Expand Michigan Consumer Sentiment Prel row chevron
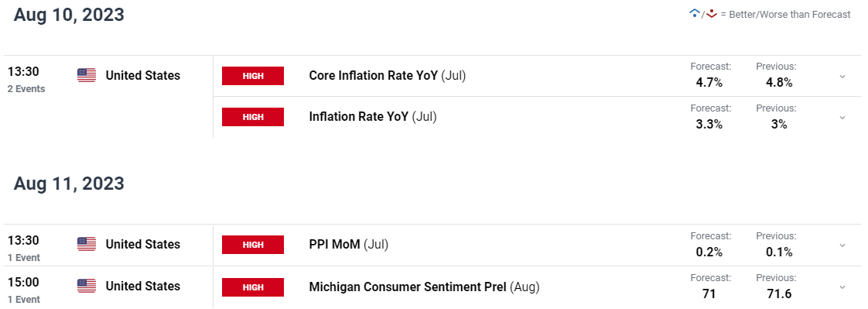 [x=842, y=287]
